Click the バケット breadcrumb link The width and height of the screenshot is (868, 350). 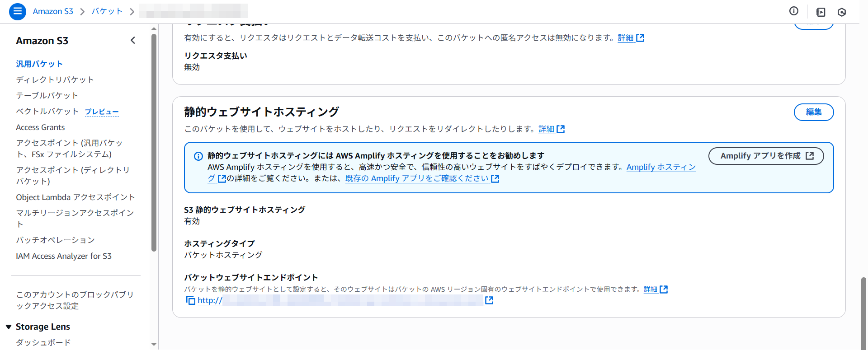click(x=107, y=11)
